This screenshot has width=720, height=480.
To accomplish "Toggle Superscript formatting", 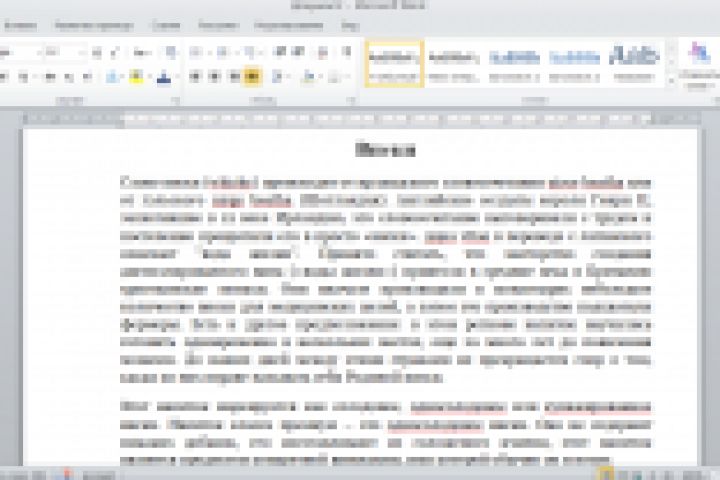I will click(87, 77).
